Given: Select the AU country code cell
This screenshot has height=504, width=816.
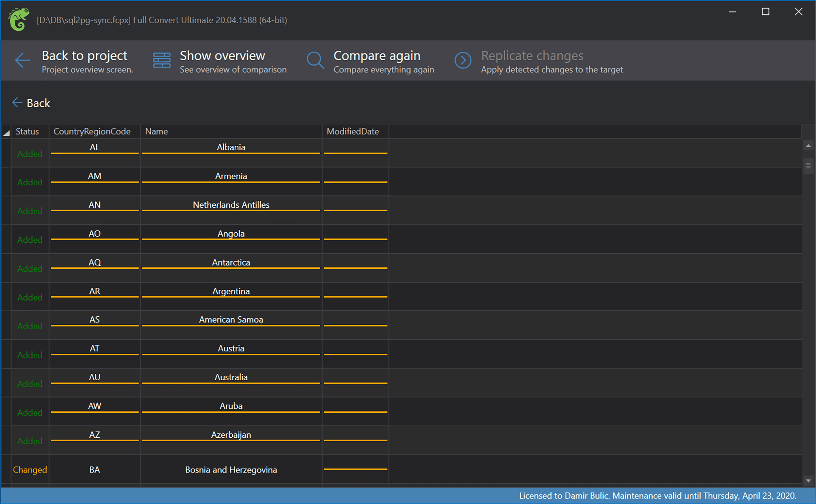Looking at the screenshot, I should click(94, 377).
